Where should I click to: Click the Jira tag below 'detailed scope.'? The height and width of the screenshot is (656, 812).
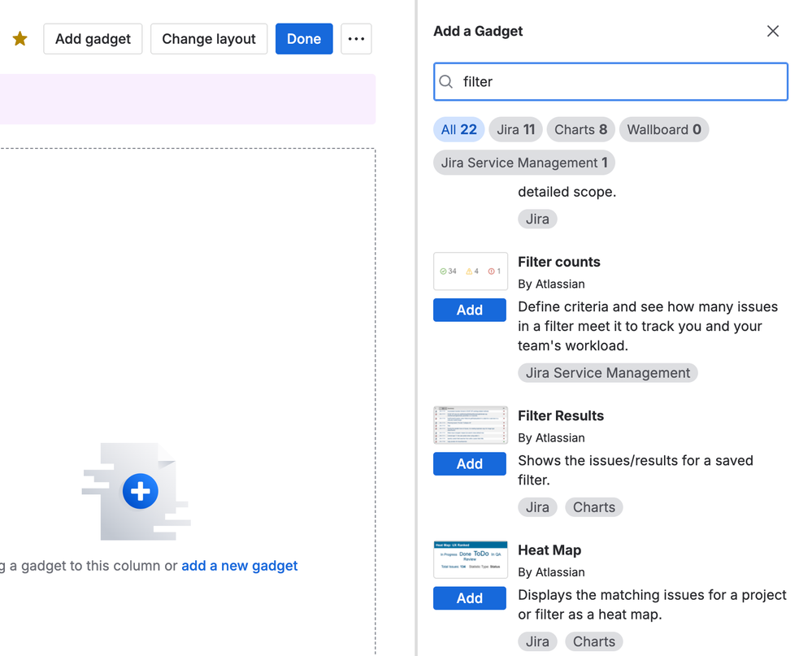tap(537, 219)
